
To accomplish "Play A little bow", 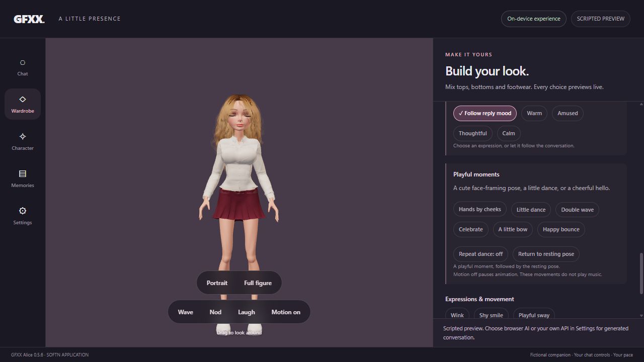I will click(513, 229).
